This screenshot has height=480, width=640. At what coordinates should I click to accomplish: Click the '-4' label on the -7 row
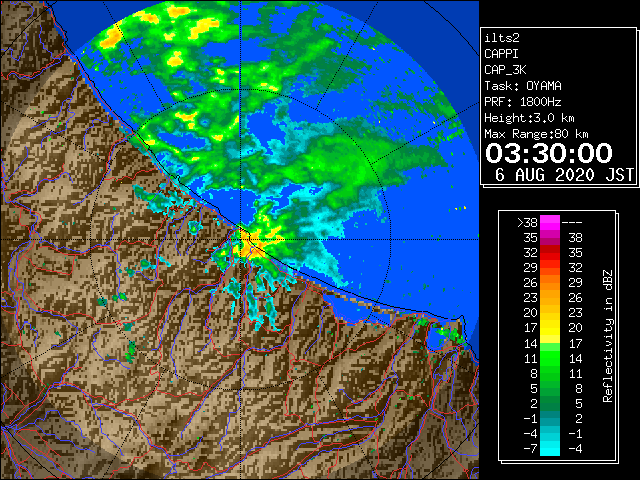(575, 449)
